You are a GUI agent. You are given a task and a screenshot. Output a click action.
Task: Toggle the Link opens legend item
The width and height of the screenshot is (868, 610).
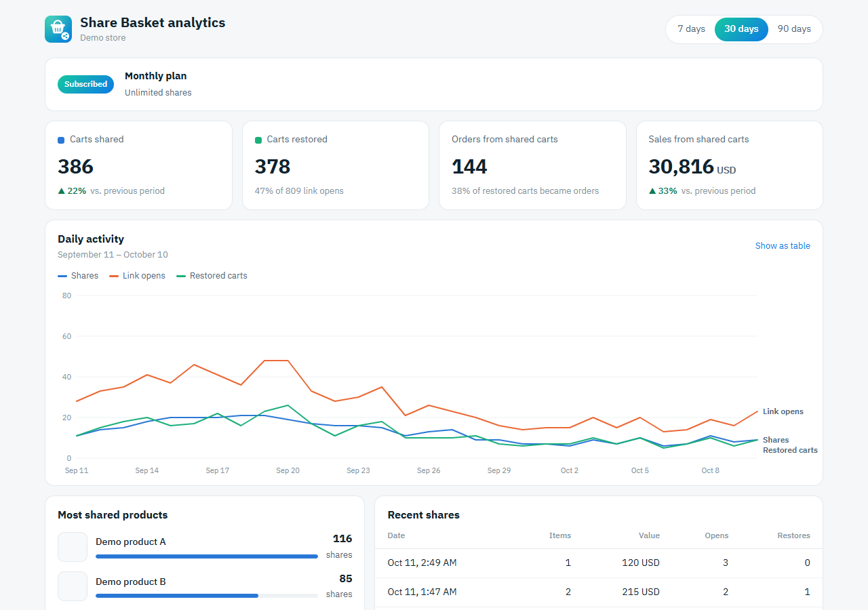(x=137, y=276)
